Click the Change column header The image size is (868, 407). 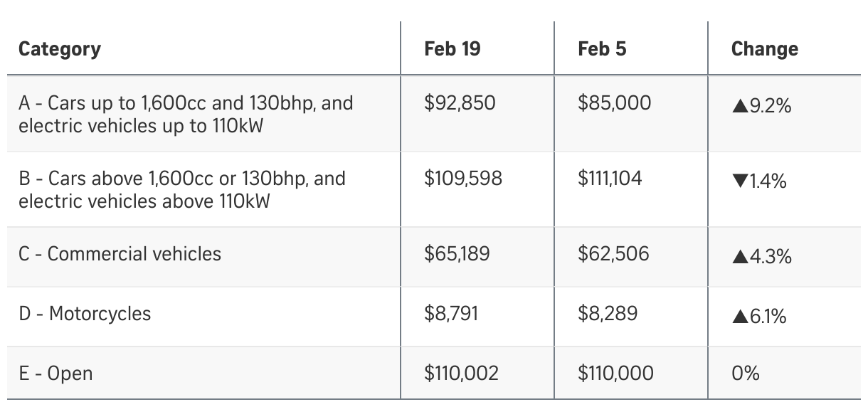coord(764,49)
